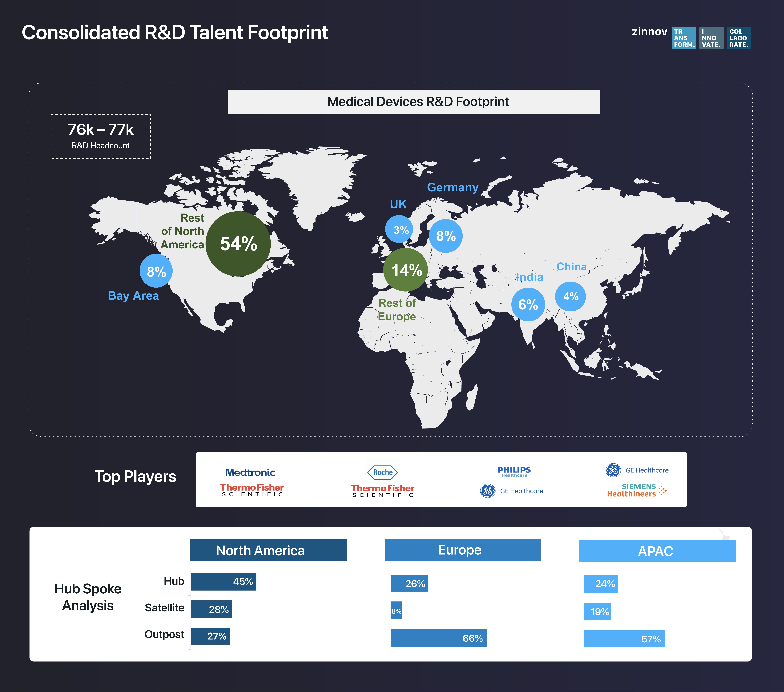The width and height of the screenshot is (784, 692).
Task: Click the Medtronic logo
Action: pos(250,472)
